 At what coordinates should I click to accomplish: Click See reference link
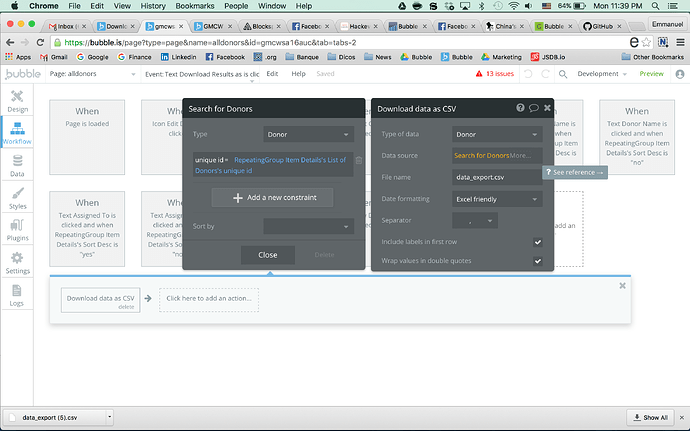click(575, 172)
